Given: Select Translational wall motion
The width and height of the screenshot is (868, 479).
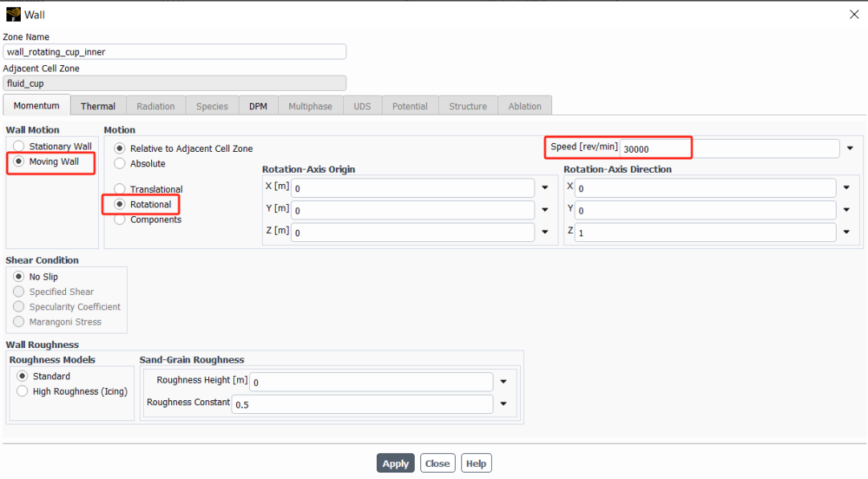Looking at the screenshot, I should pos(120,190).
